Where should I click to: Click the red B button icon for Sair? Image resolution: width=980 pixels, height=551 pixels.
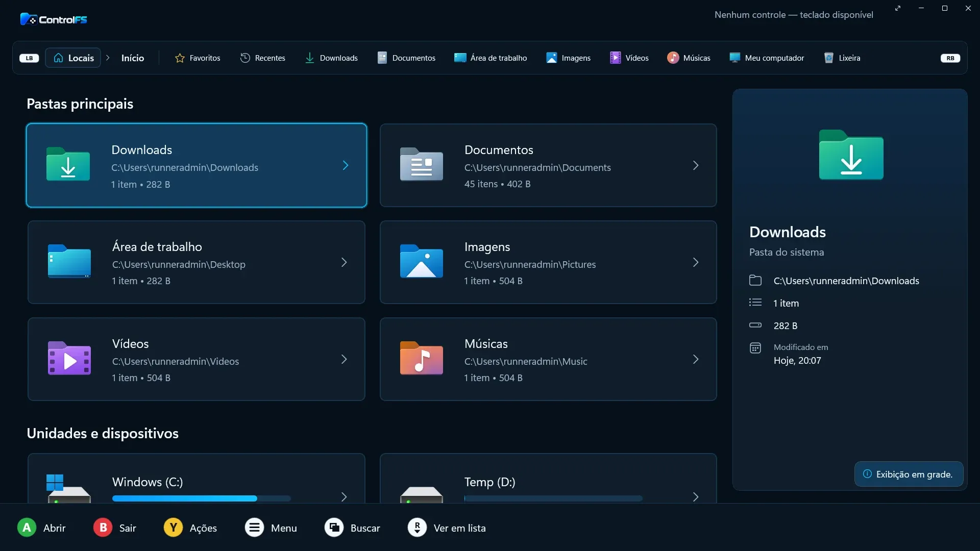click(103, 528)
